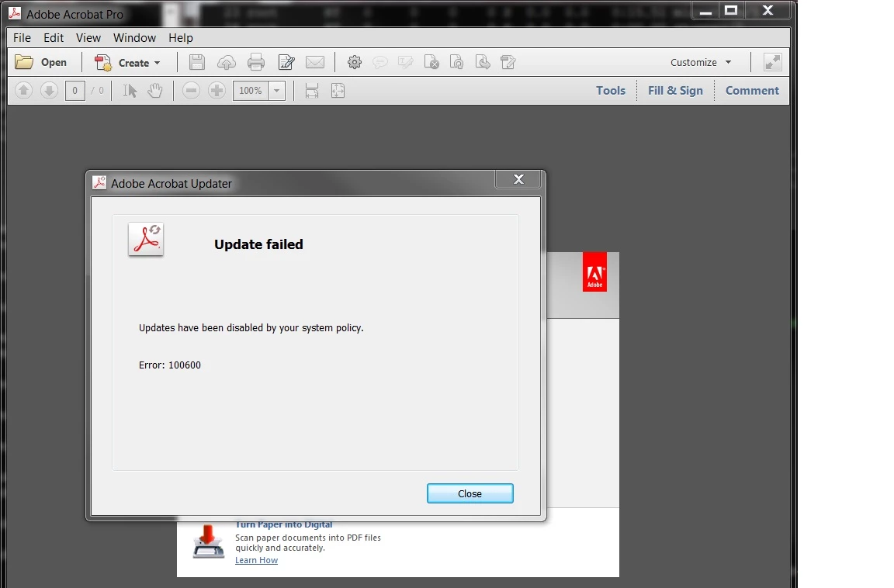This screenshot has width=894, height=588.
Task: Go to next page arrow
Action: [49, 91]
